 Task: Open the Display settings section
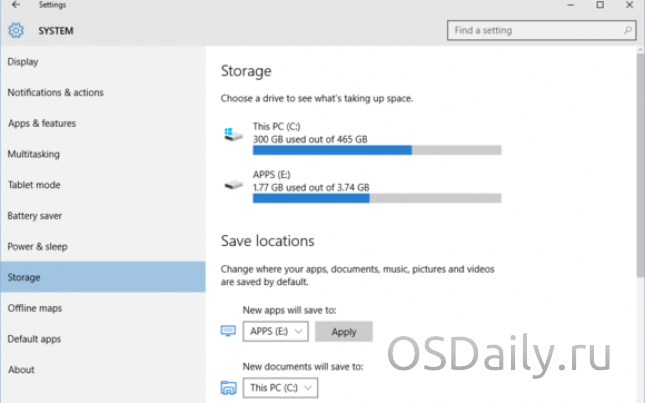23,62
